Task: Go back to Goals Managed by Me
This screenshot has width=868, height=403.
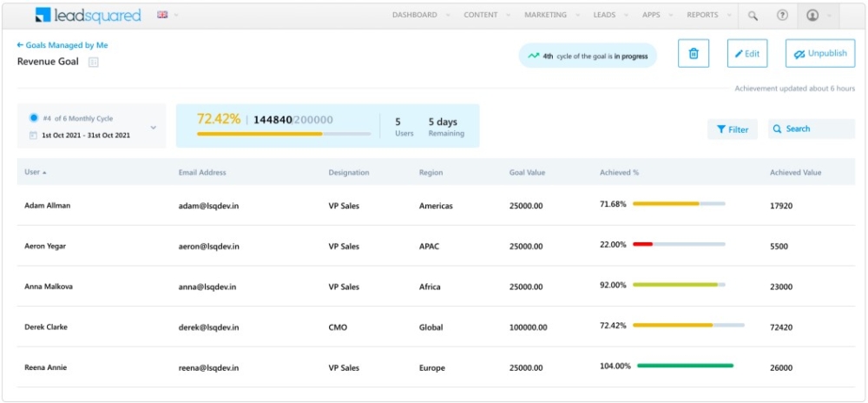Action: 62,45
